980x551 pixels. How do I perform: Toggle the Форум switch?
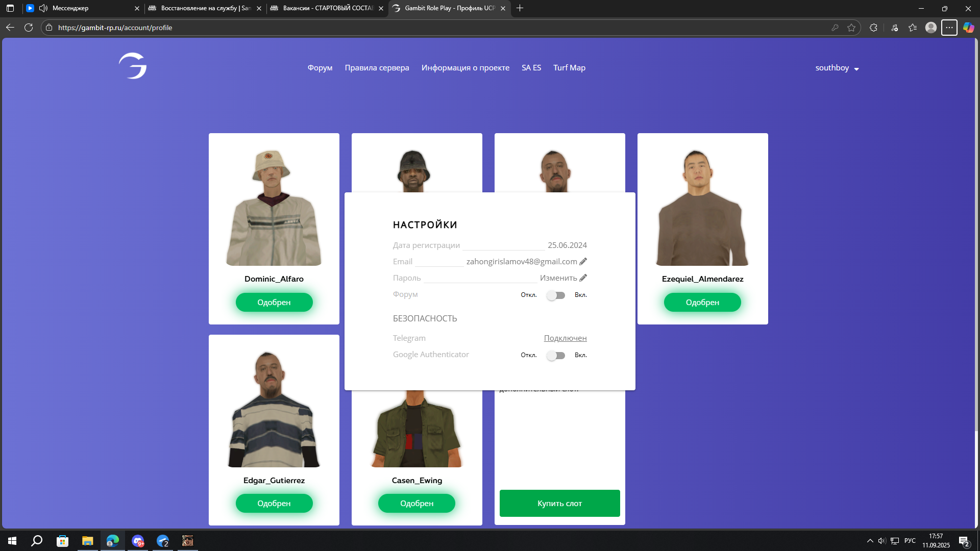[556, 295]
